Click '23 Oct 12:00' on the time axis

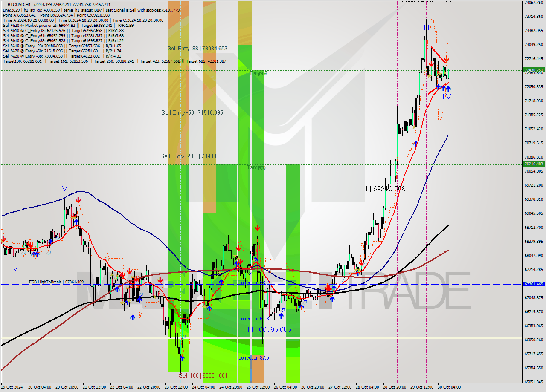pyautogui.click(x=177, y=387)
